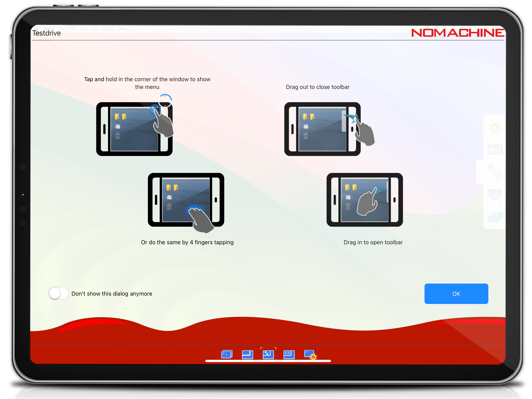This screenshot has height=399, width=532.
Task: Toggle 'Don't show this dialog anymore' switch
Action: [x=58, y=293]
